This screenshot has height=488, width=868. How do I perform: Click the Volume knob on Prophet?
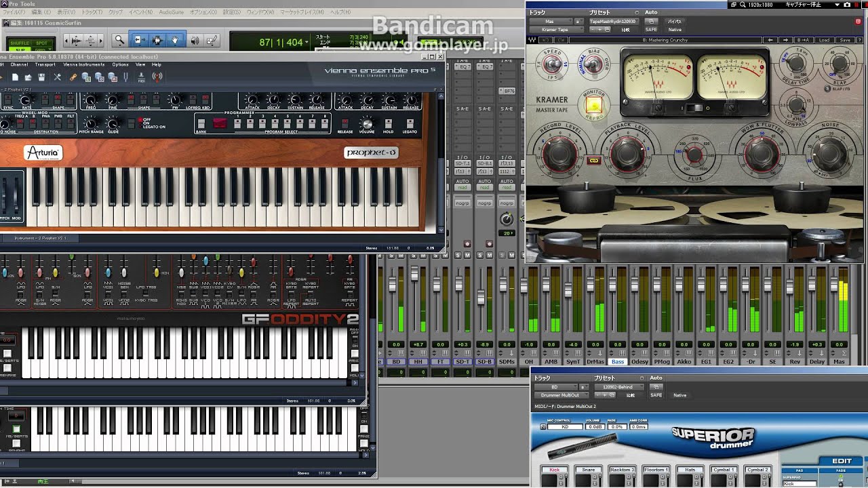pyautogui.click(x=367, y=123)
